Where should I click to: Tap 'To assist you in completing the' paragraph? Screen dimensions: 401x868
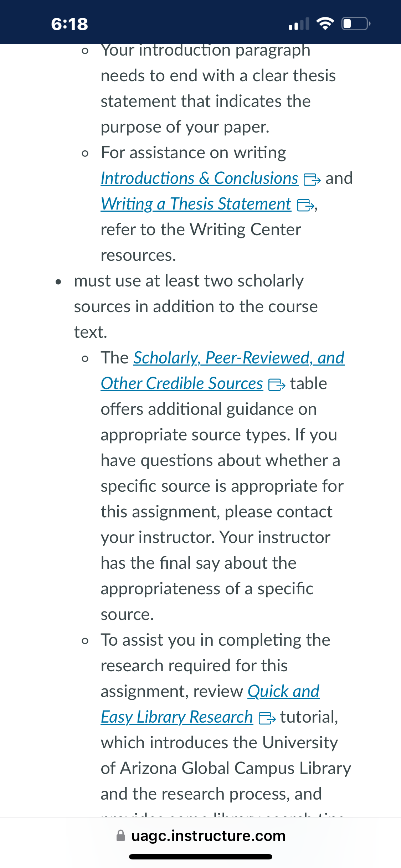click(x=215, y=640)
